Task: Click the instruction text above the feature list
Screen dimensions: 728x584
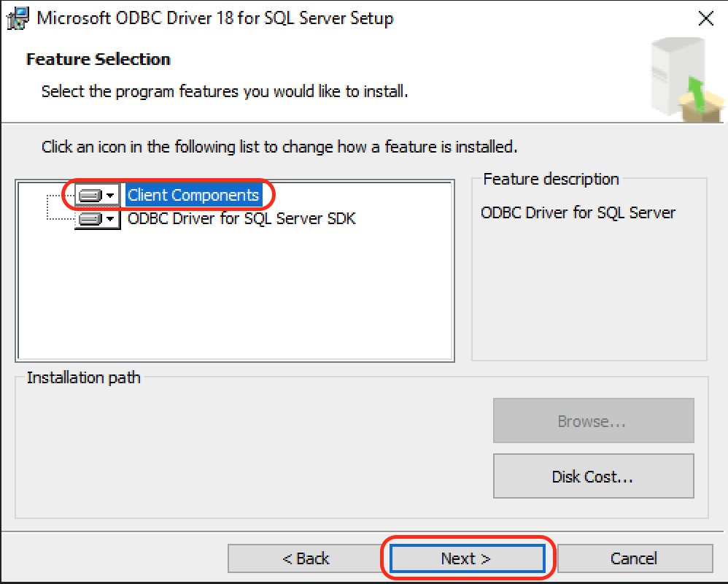Action: click(x=278, y=147)
